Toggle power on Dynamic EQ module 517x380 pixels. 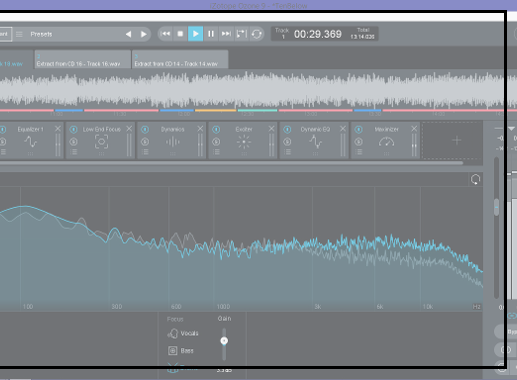click(287, 129)
